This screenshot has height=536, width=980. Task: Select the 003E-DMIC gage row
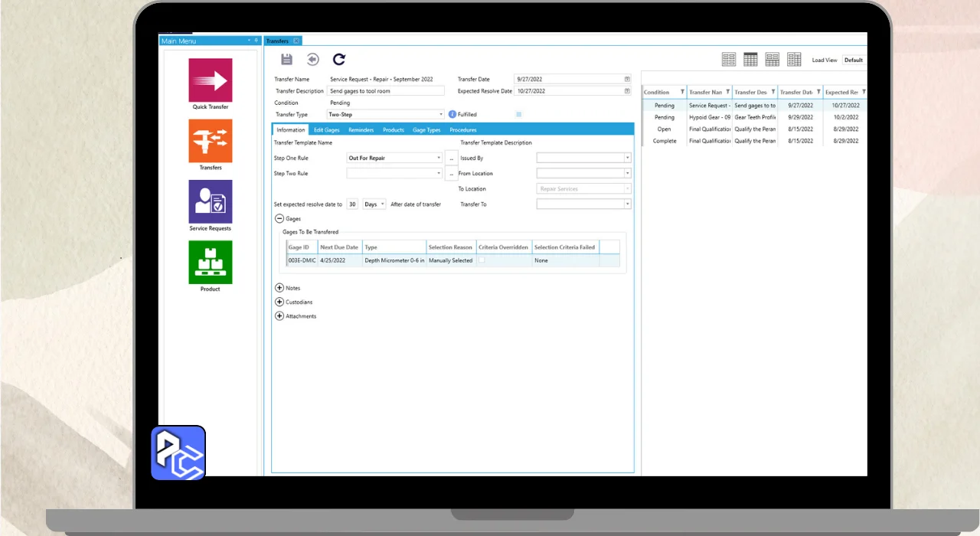pos(453,260)
